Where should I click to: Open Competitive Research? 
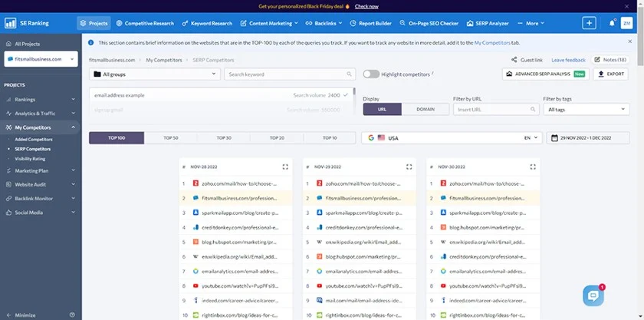coord(145,24)
